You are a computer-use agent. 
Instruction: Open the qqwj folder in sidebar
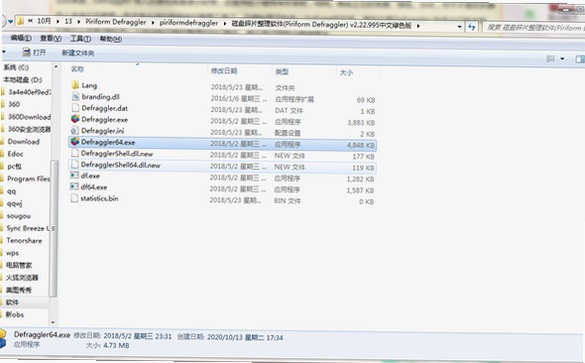click(x=15, y=204)
